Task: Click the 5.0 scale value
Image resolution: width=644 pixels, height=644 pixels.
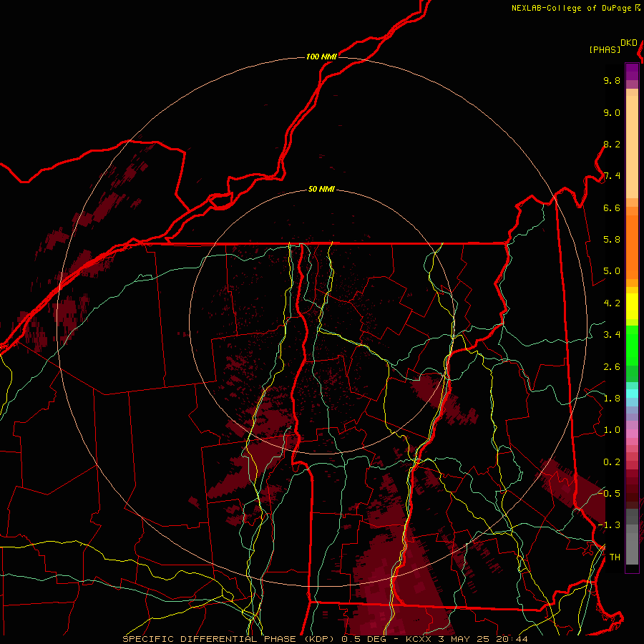Action: [x=612, y=271]
